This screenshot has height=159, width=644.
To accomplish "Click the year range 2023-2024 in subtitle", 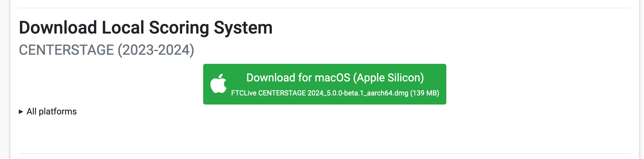I will [x=156, y=50].
